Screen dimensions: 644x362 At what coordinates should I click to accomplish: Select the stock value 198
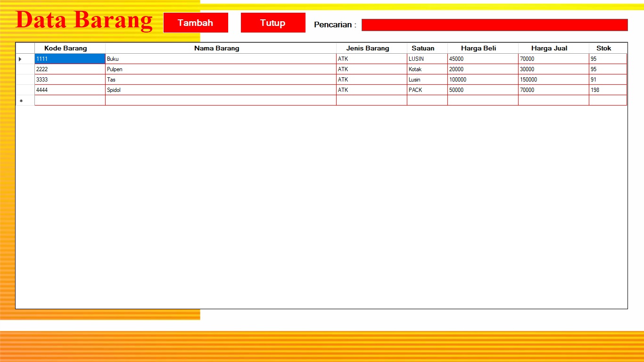pos(608,90)
